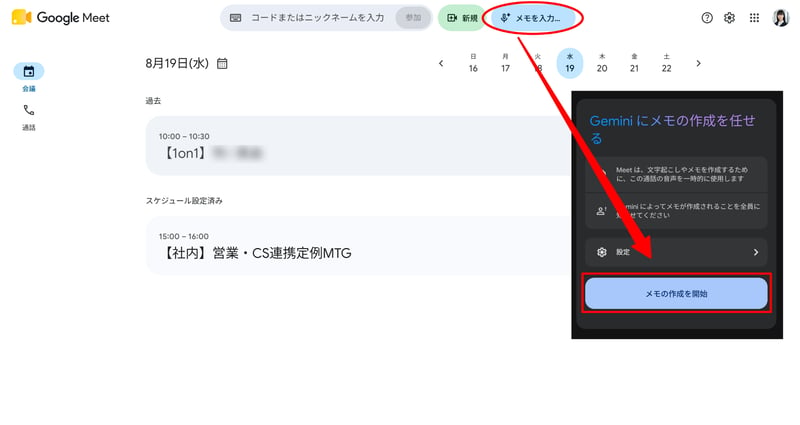Click the スケジュール設定済み section label
The image size is (800, 425).
pyautogui.click(x=184, y=201)
